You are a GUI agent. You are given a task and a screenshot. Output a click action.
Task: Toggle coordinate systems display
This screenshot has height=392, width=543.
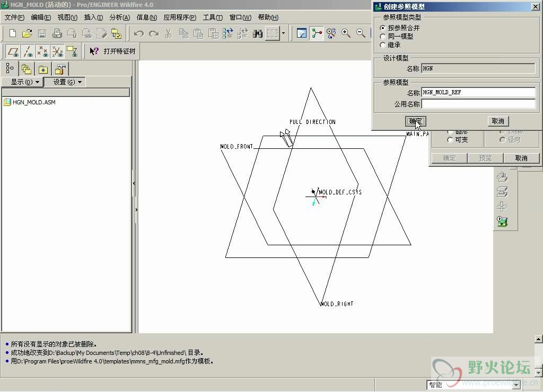pyautogui.click(x=57, y=51)
